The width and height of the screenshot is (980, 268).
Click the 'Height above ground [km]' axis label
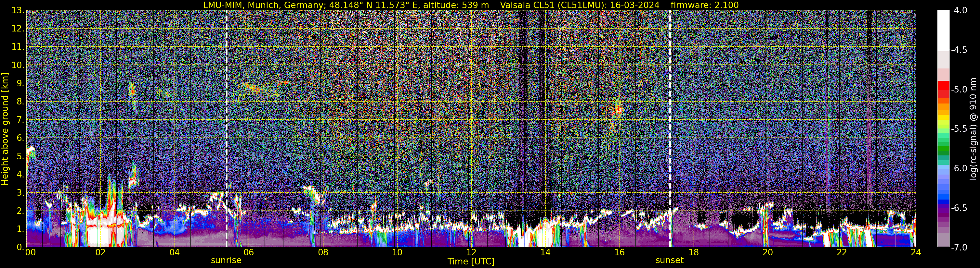[x=5, y=129]
